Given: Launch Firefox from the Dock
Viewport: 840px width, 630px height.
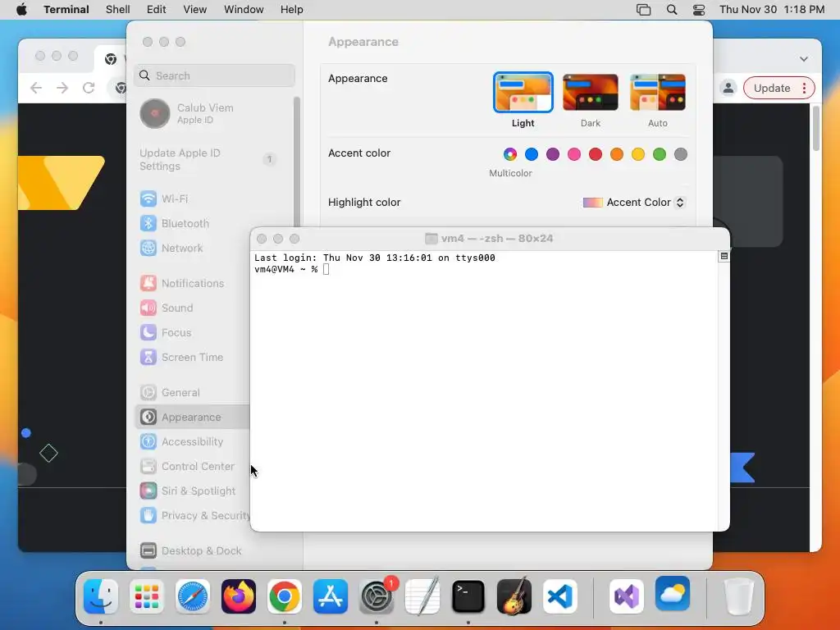Looking at the screenshot, I should click(x=239, y=596).
